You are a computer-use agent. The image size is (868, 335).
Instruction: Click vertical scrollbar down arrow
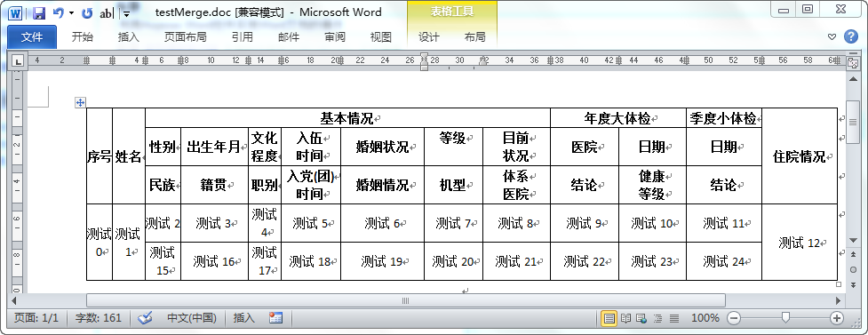pyautogui.click(x=853, y=240)
